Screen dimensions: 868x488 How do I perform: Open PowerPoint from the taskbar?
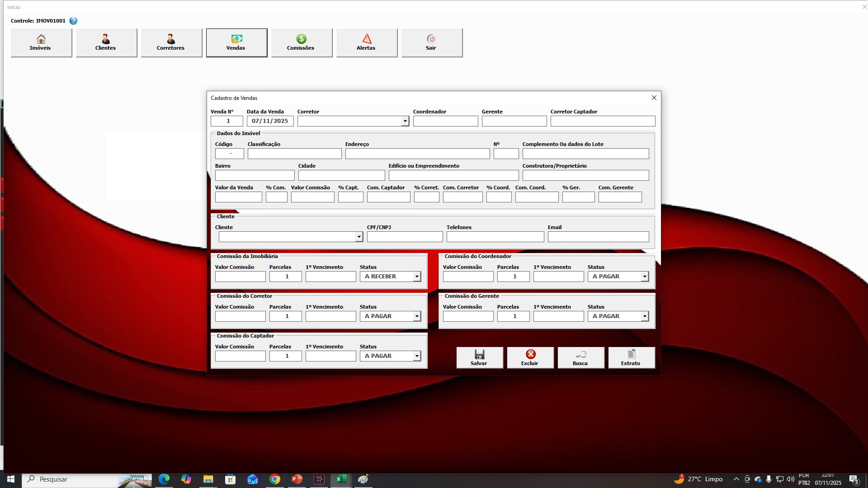pyautogui.click(x=297, y=479)
